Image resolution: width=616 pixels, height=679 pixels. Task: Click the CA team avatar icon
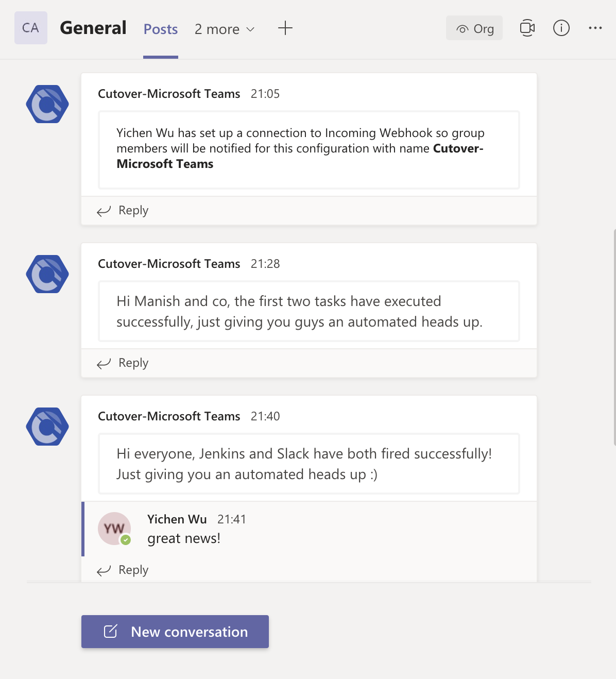[31, 28]
